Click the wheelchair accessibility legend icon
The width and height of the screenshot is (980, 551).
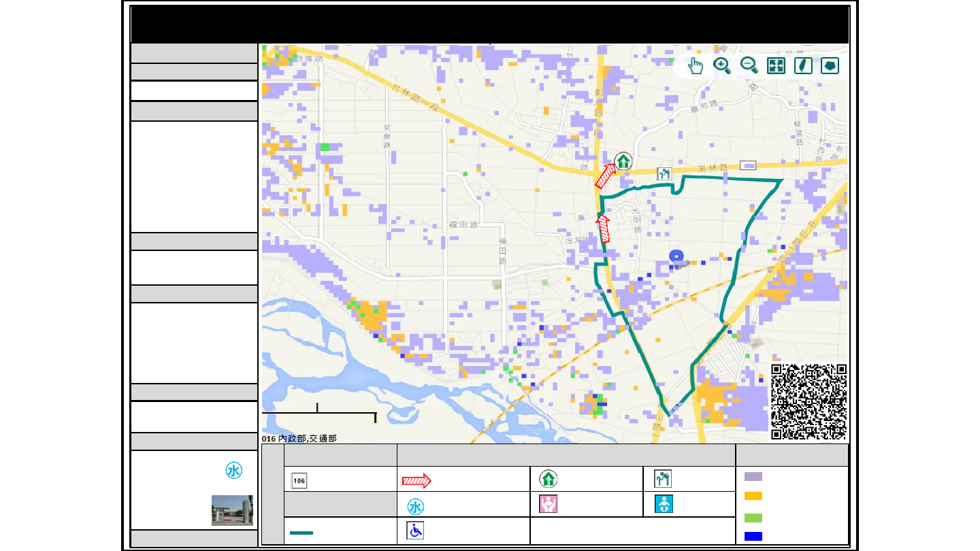click(415, 531)
